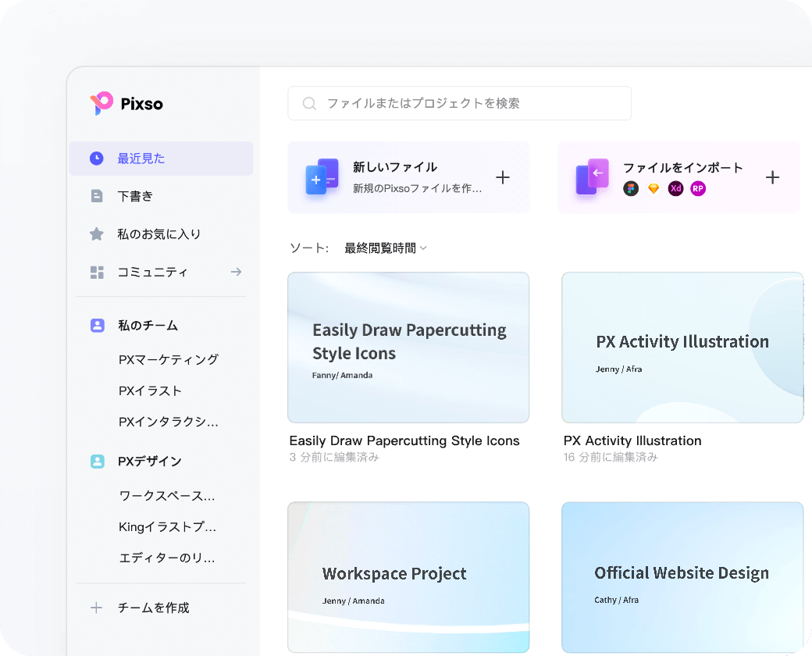Screen dimensions: 812x656
Task: Click '3 分前に編集済み' timestamp
Action: click(334, 457)
